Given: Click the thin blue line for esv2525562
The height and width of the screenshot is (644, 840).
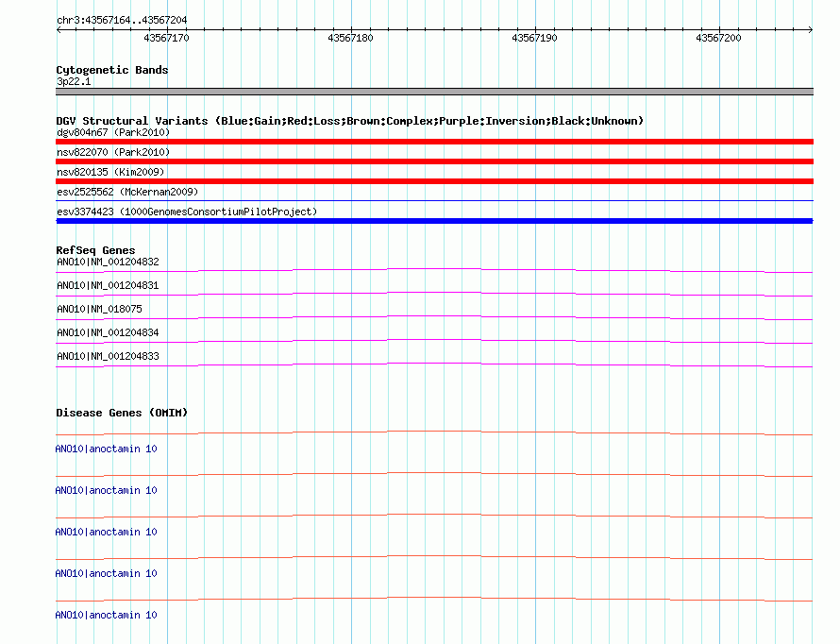Looking at the screenshot, I should (434, 201).
